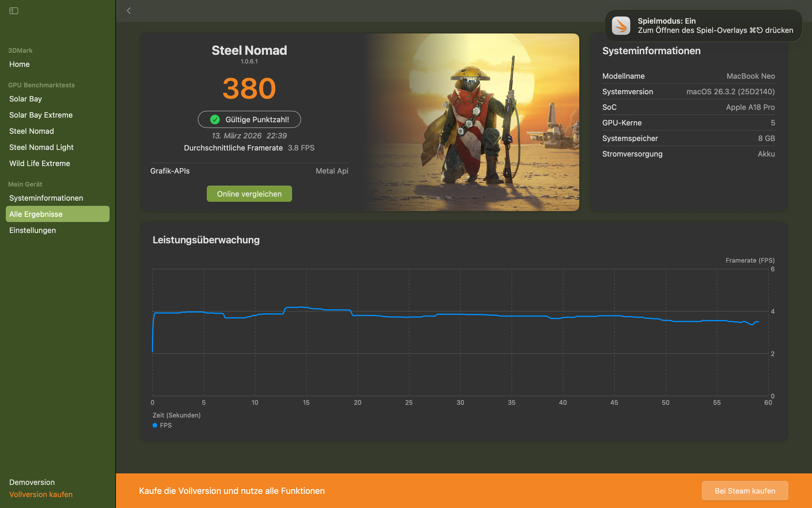Select Solar Bay benchmark

[26, 99]
